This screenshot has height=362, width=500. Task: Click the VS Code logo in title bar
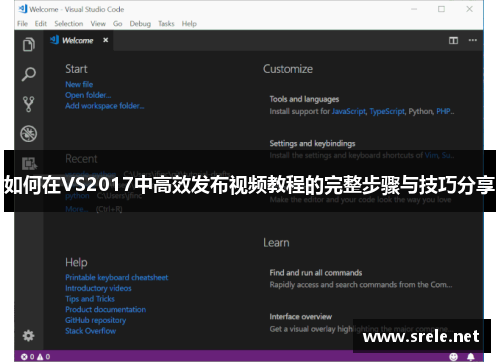point(23,9)
